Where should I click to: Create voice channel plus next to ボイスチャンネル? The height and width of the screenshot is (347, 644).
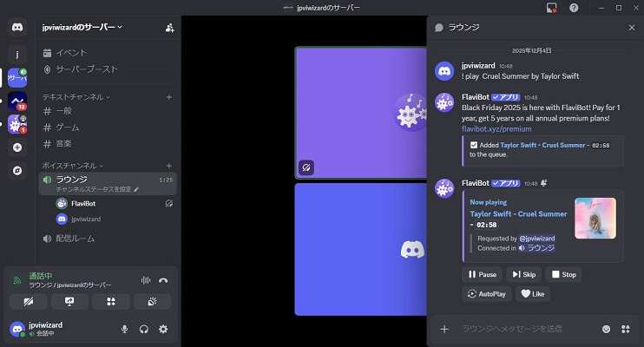pos(168,166)
